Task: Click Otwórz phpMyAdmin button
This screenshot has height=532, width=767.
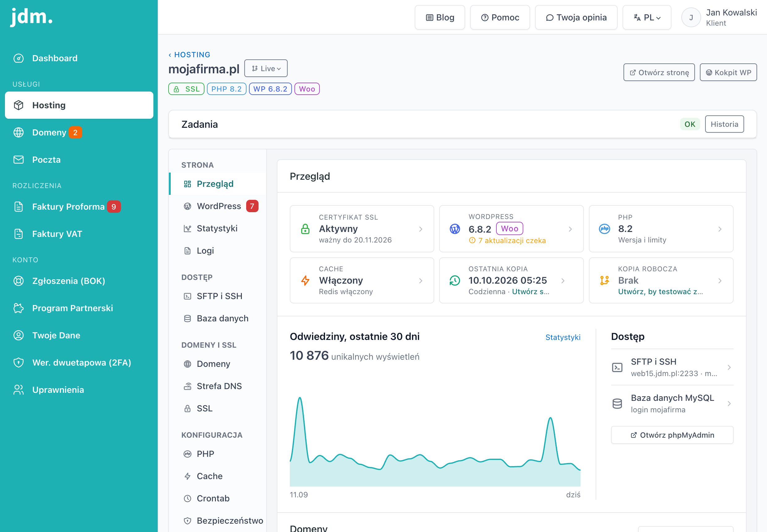Action: pyautogui.click(x=672, y=435)
